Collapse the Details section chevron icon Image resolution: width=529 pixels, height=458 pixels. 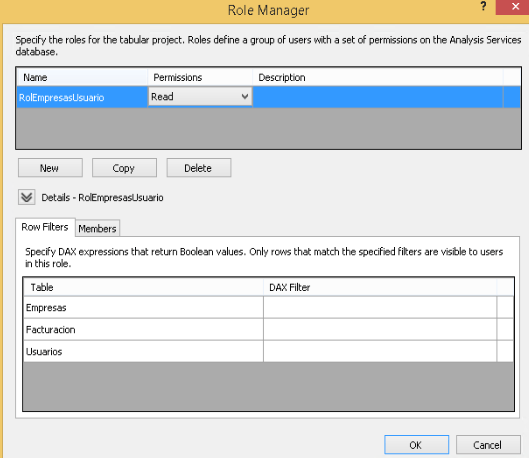pyautogui.click(x=26, y=197)
